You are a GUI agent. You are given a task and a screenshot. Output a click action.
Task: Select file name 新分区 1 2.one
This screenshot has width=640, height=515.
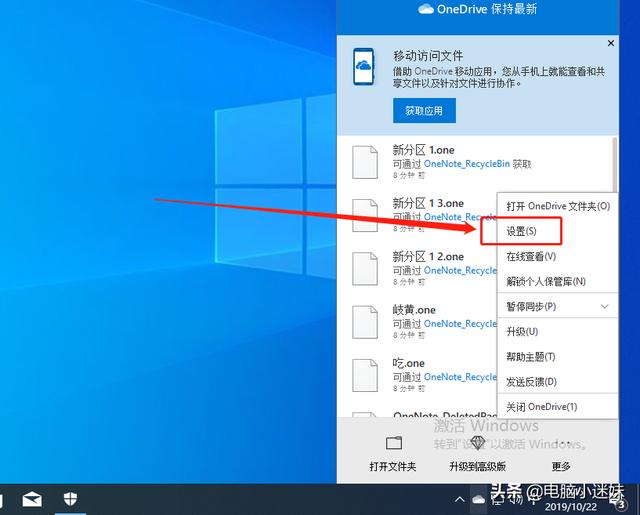(428, 256)
